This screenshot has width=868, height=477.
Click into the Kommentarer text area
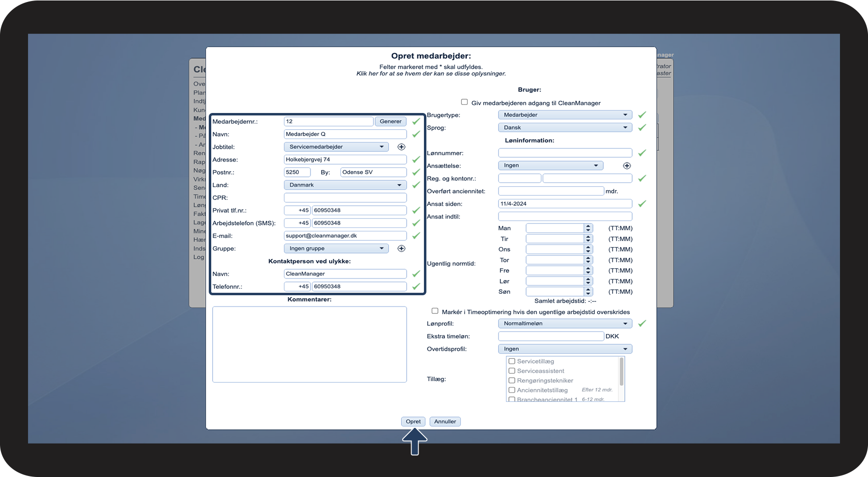[309, 344]
